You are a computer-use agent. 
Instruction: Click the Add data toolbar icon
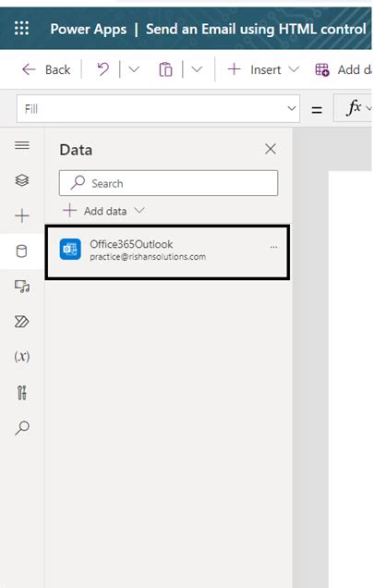point(322,69)
